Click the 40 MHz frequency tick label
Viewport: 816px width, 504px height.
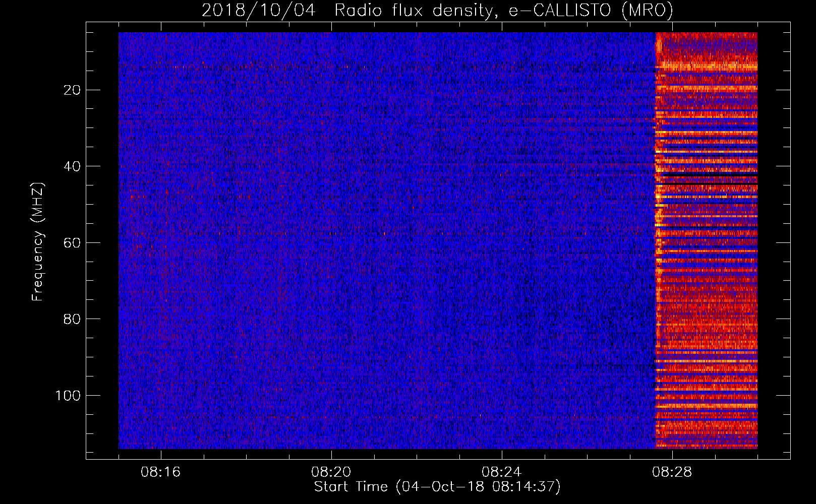(x=73, y=166)
